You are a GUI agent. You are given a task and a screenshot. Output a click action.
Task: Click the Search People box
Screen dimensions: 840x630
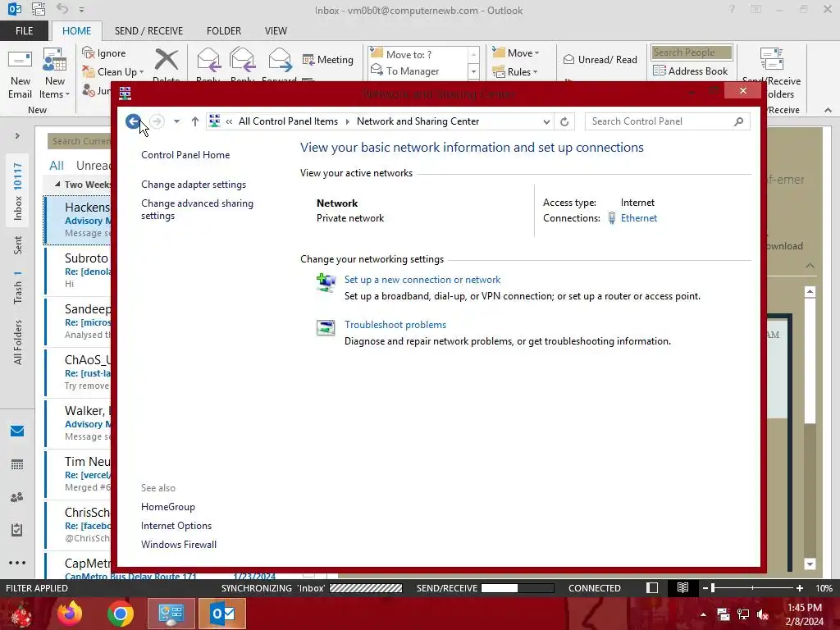[692, 52]
